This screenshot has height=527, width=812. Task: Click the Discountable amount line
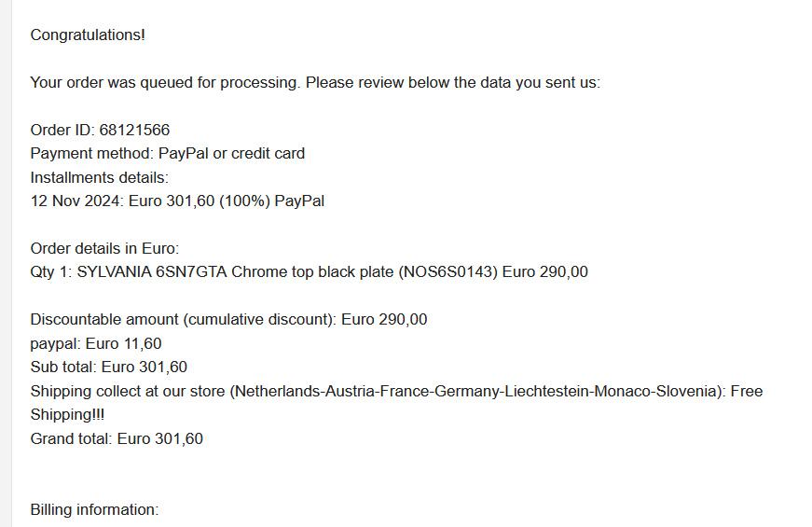tap(228, 319)
